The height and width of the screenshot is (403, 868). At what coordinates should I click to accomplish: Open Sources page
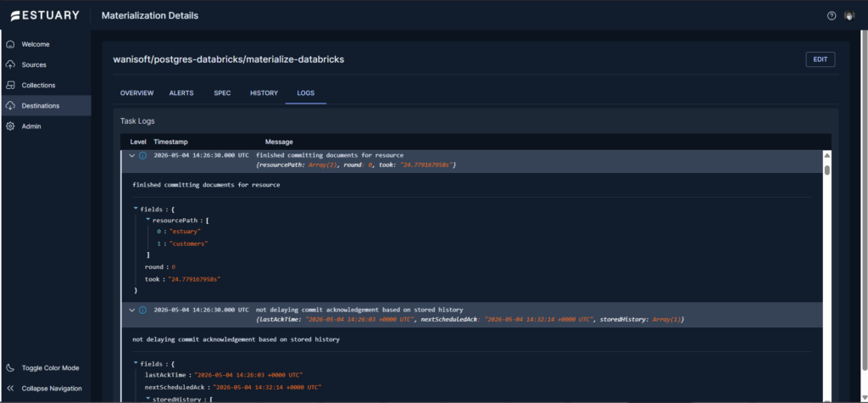pos(34,64)
